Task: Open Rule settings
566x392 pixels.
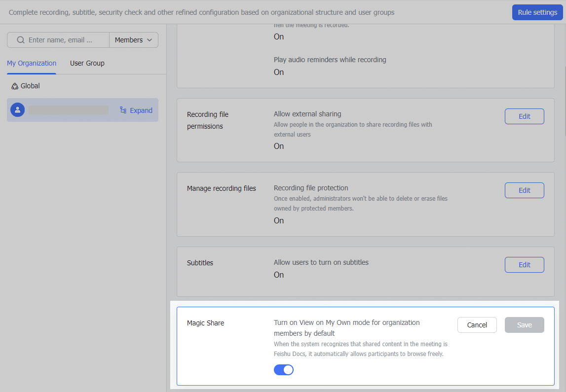Action: 537,12
